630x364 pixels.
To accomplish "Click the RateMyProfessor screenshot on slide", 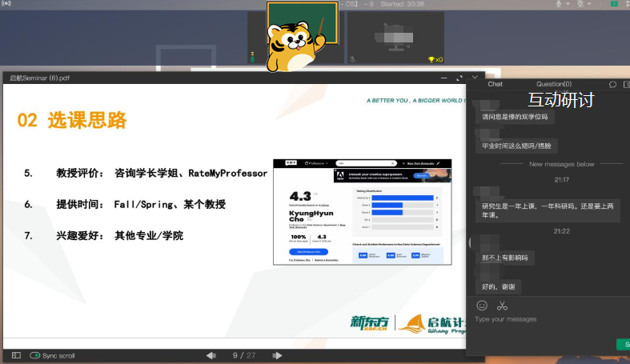I will tap(362, 212).
